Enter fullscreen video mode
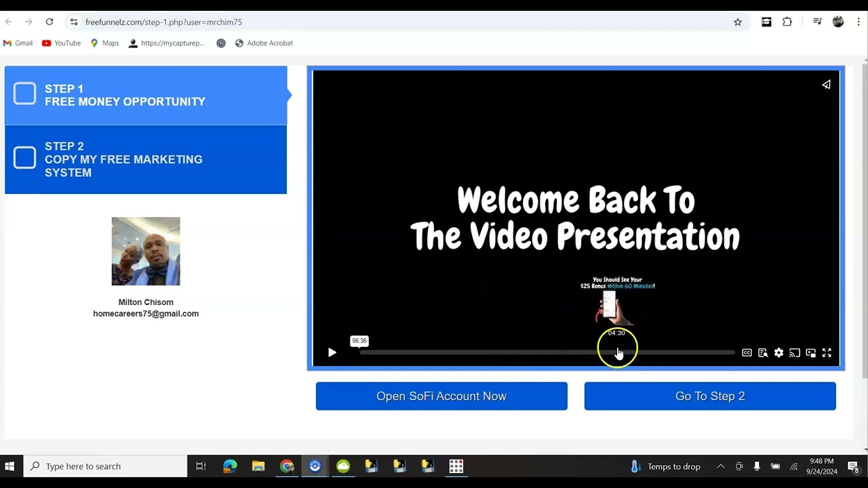The height and width of the screenshot is (488, 868). (x=827, y=352)
